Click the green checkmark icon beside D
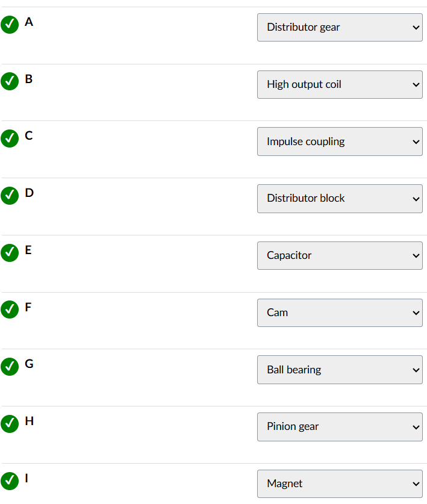Screen dimensions: 427x504 pos(10,196)
